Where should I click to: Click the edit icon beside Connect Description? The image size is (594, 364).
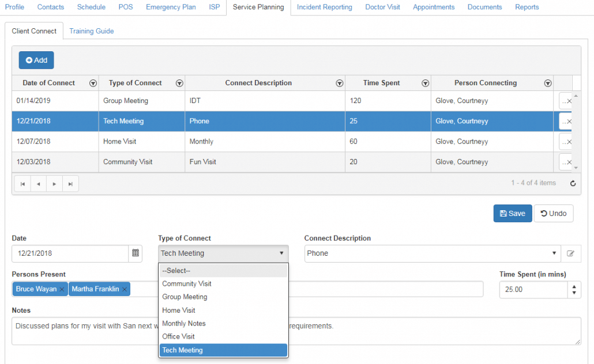[x=572, y=253]
